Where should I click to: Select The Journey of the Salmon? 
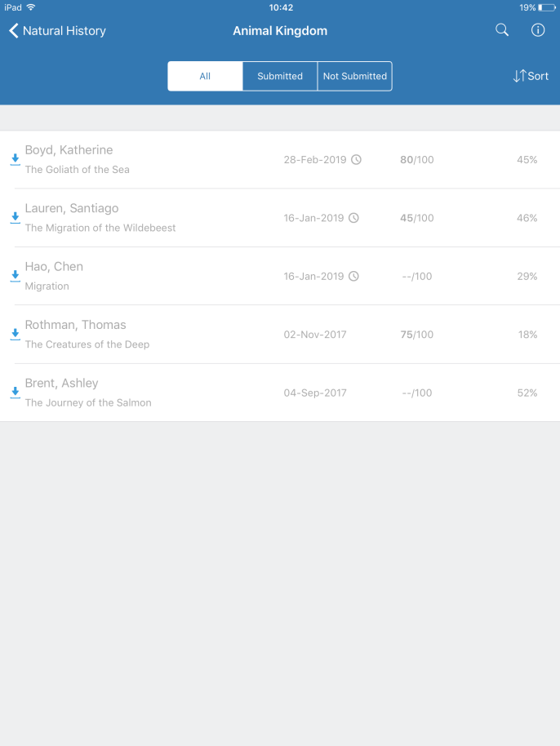88,403
